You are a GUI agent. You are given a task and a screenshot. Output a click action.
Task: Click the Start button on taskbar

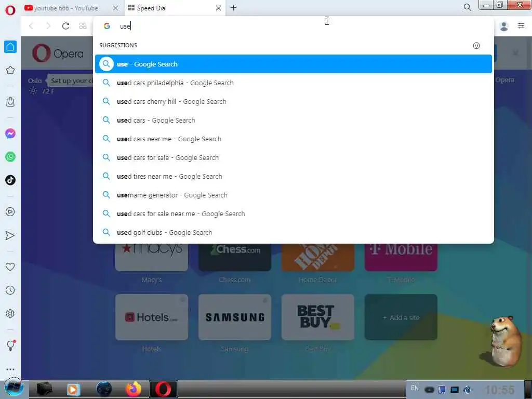click(14, 389)
